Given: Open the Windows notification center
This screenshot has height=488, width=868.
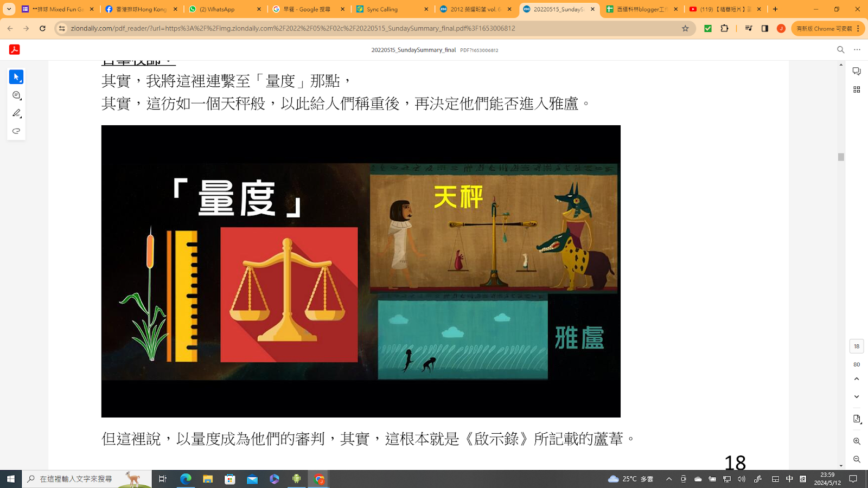Looking at the screenshot, I should pos(853,479).
